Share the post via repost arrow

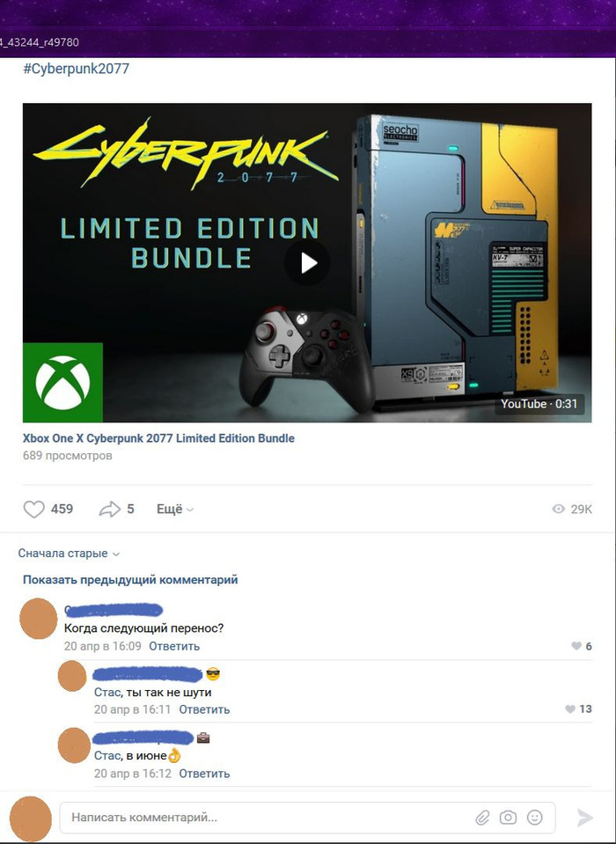pyautogui.click(x=110, y=510)
